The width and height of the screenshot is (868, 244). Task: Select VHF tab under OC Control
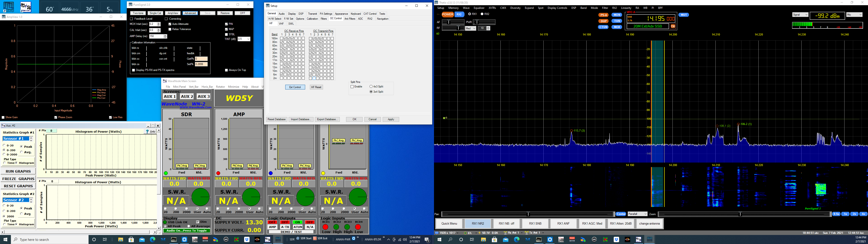pos(281,23)
